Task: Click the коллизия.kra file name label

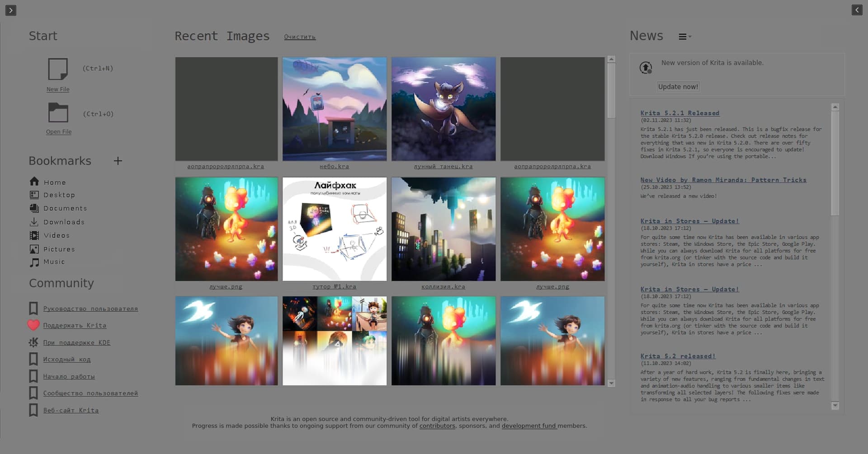Action: pos(443,287)
